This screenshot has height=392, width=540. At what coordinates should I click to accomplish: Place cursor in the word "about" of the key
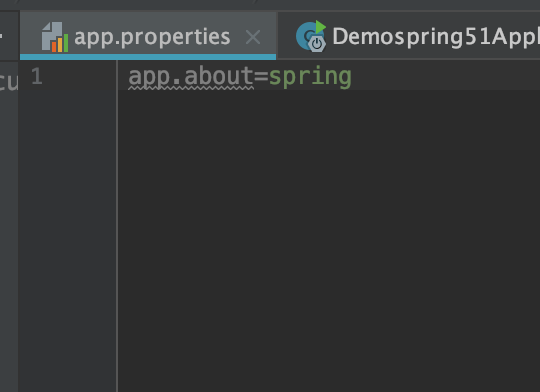[x=219, y=76]
